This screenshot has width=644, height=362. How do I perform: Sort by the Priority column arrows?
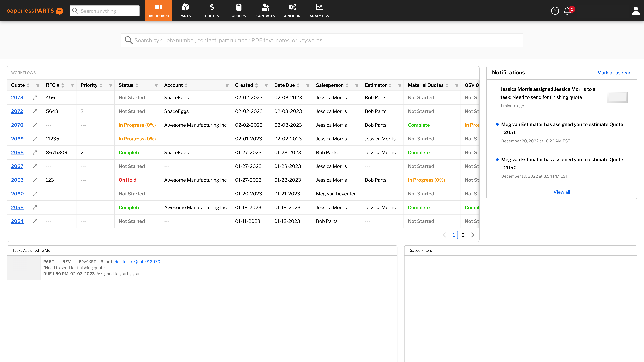101,85
